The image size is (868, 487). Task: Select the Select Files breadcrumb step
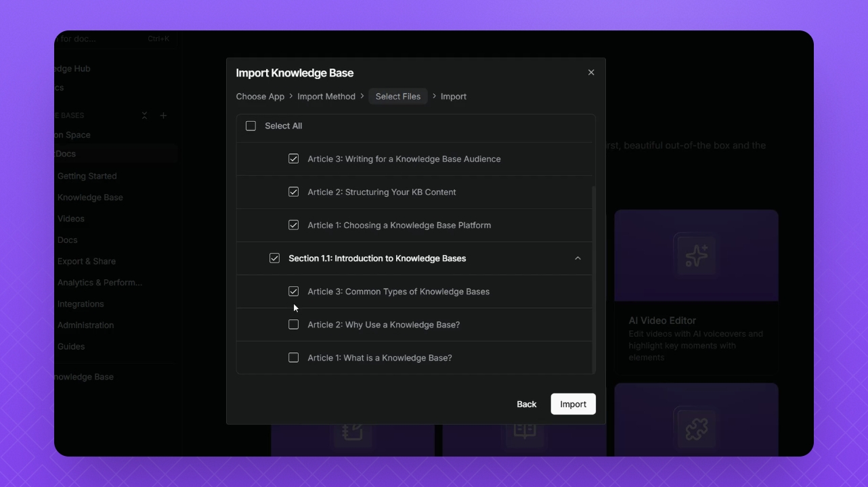coord(398,97)
